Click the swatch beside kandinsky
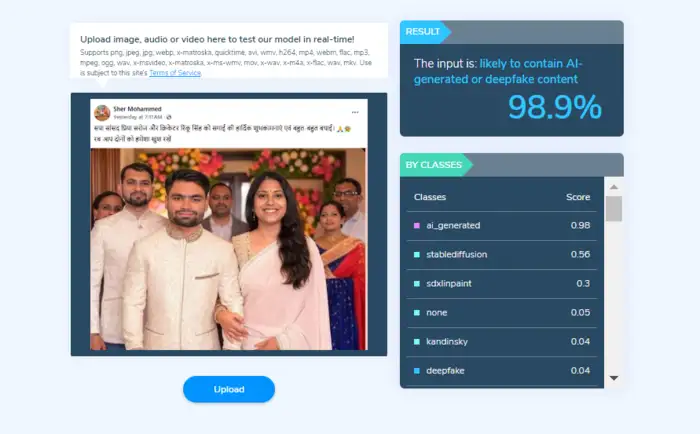The image size is (700, 434). pyautogui.click(x=417, y=342)
